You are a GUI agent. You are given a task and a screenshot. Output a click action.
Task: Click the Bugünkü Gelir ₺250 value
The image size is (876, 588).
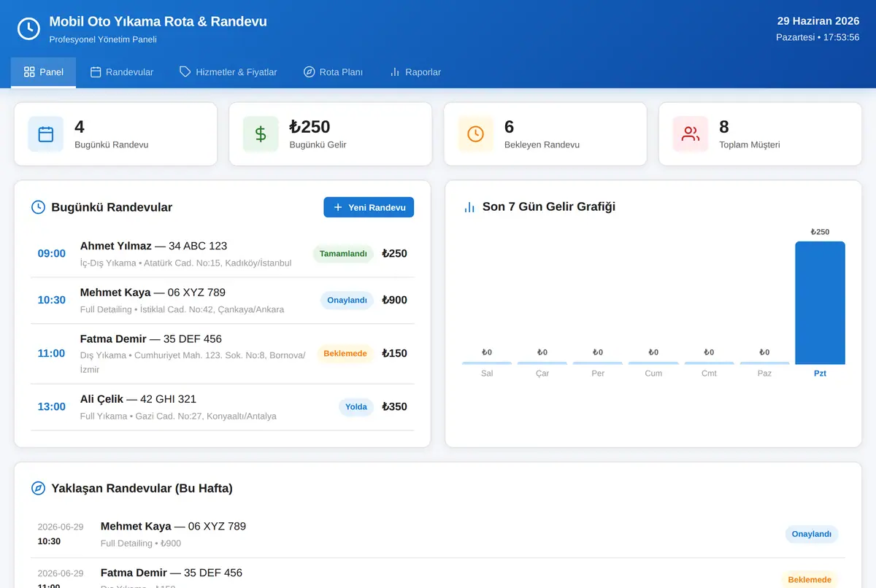coord(310,127)
